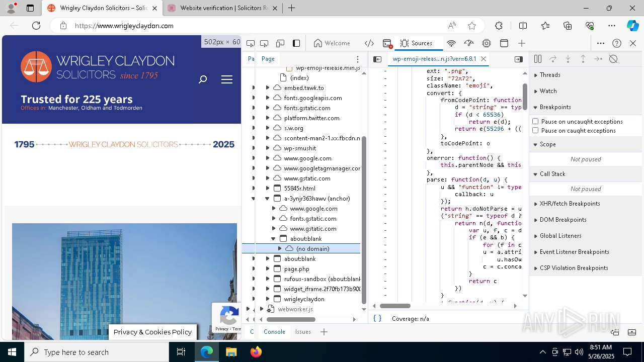Open DevTools customize ellipsis menu
Viewport: 644px width, 362px height.
601,43
